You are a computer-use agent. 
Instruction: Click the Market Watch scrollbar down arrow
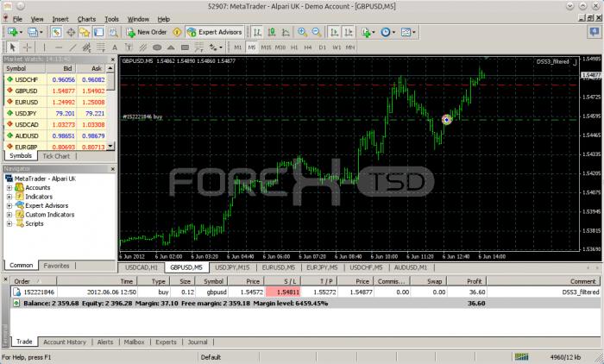[110, 146]
